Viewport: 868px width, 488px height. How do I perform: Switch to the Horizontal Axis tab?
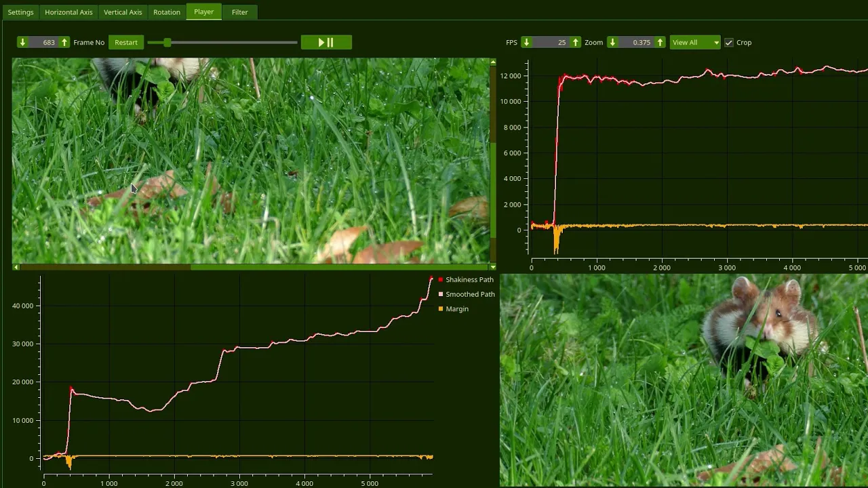pos(68,12)
